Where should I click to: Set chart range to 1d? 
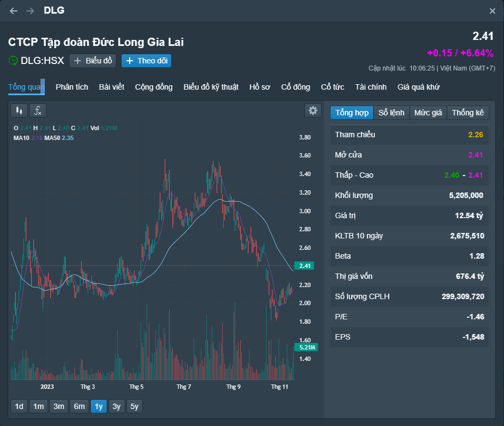[x=19, y=406]
